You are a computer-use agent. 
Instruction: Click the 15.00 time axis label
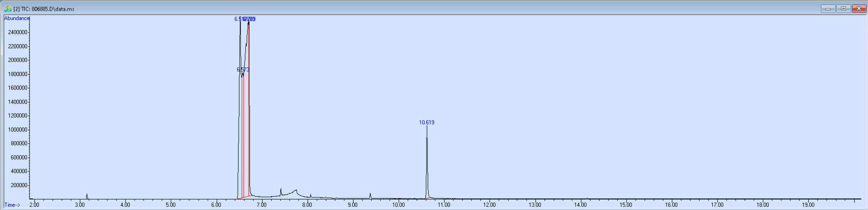[x=626, y=205]
